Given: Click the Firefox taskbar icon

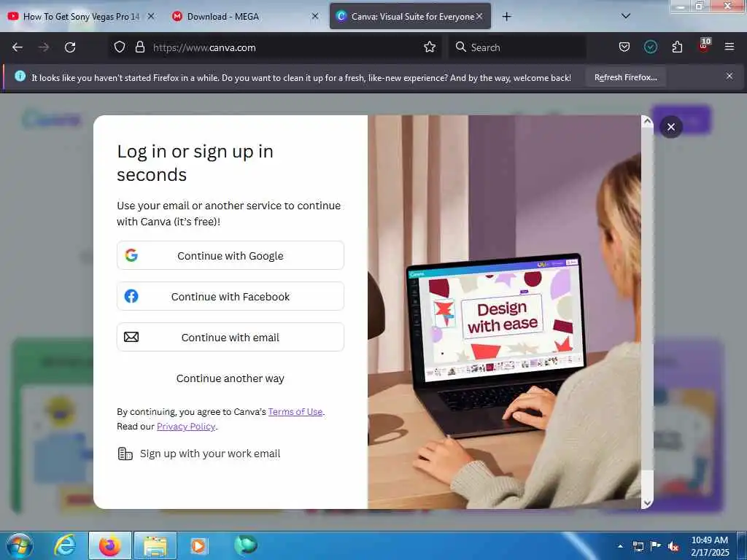Looking at the screenshot, I should pyautogui.click(x=110, y=545).
